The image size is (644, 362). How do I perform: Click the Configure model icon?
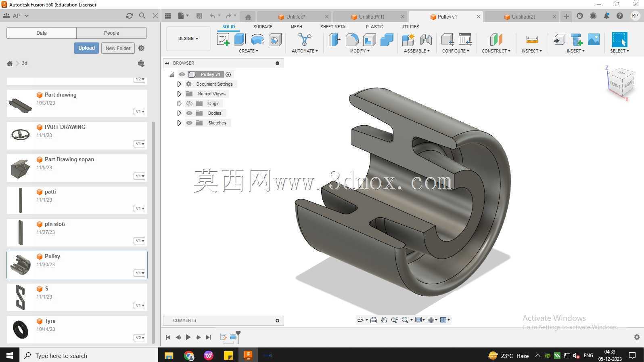(x=447, y=40)
